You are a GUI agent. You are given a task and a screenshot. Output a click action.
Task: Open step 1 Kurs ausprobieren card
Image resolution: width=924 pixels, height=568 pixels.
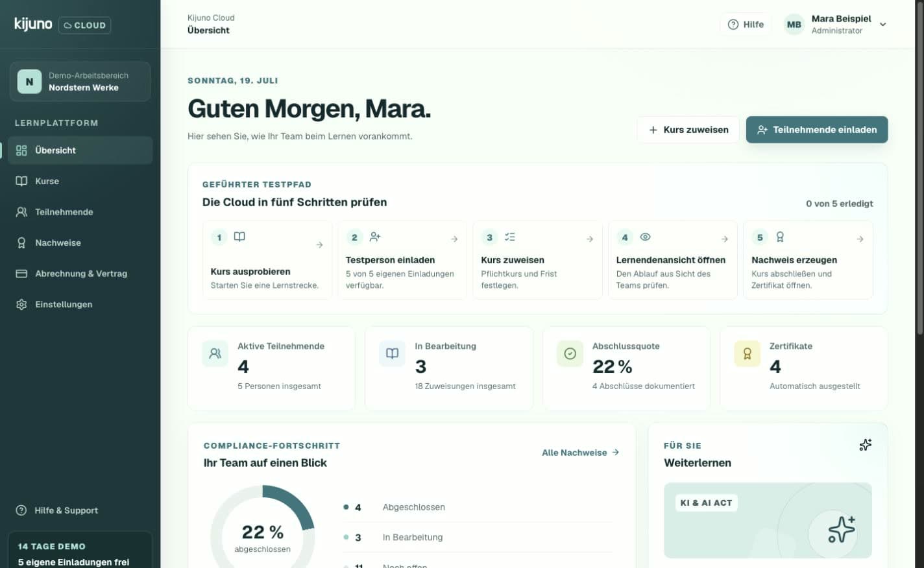(267, 260)
